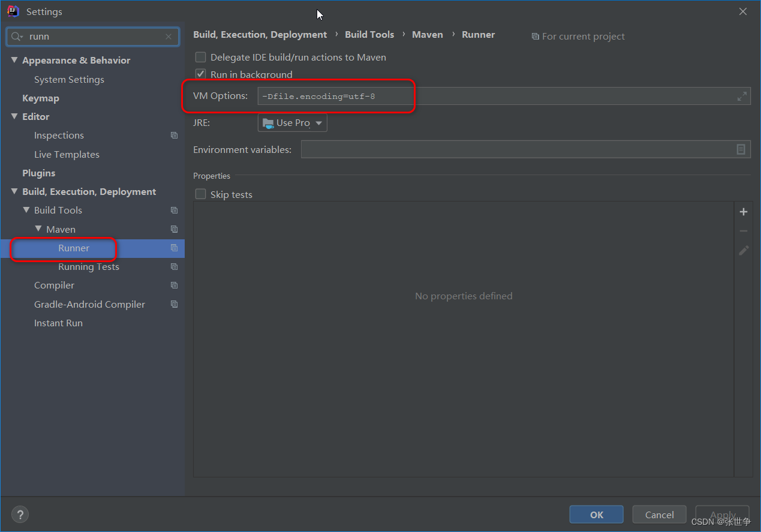
Task: Collapse the Editor section
Action: coord(14,116)
